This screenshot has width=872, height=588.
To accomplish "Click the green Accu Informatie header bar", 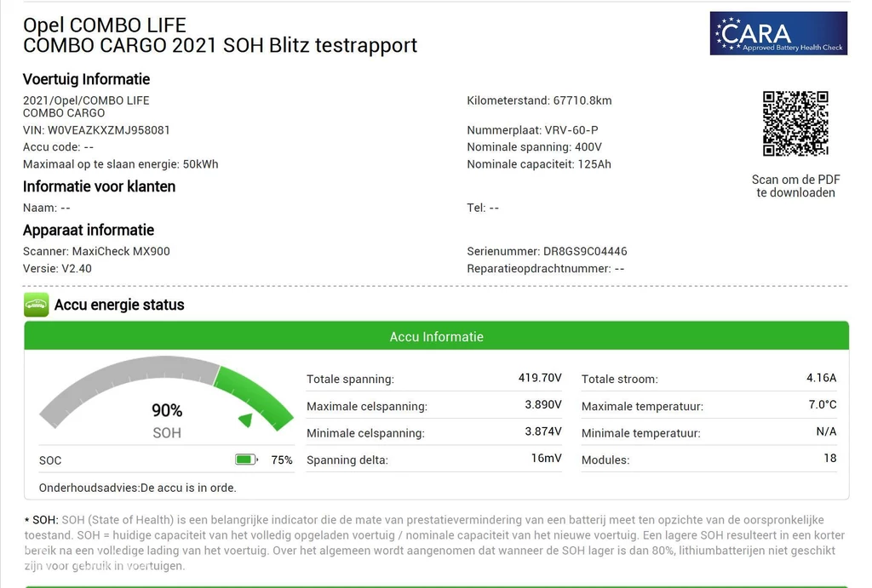I will tap(436, 337).
